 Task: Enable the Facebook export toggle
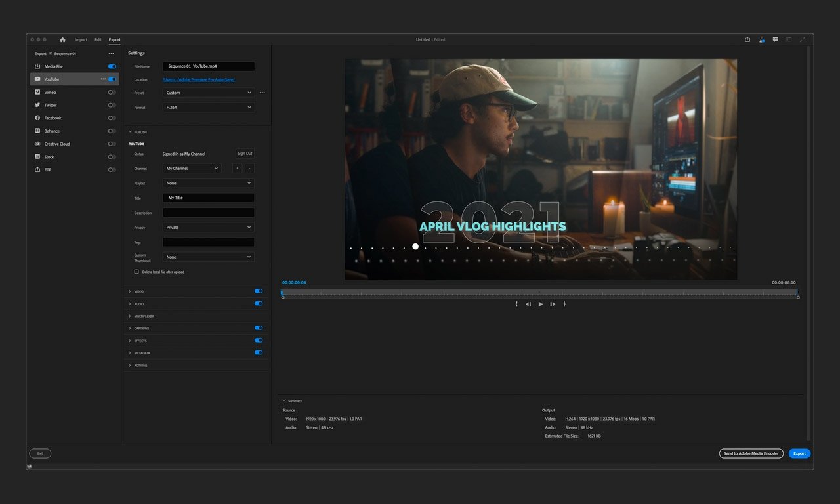click(x=112, y=118)
